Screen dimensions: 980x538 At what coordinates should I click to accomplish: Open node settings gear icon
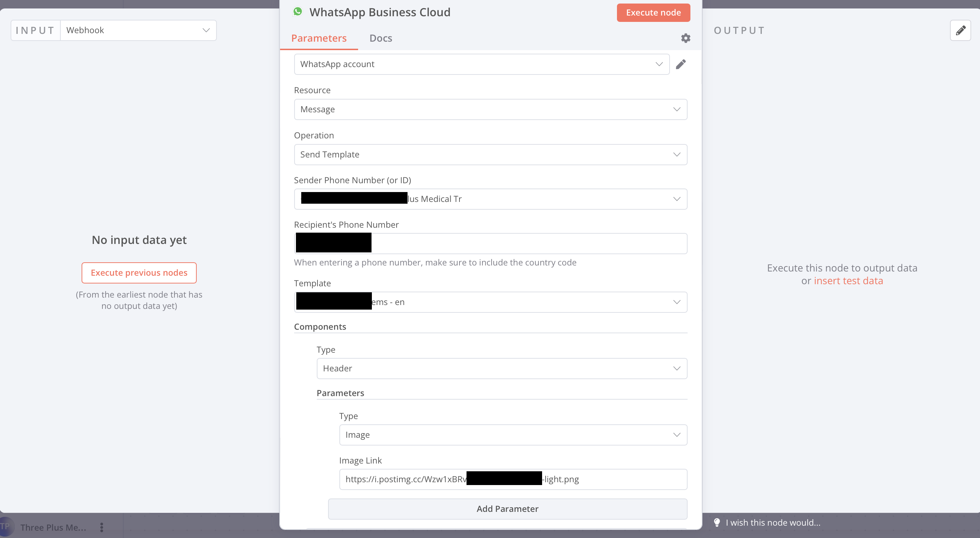click(x=685, y=38)
